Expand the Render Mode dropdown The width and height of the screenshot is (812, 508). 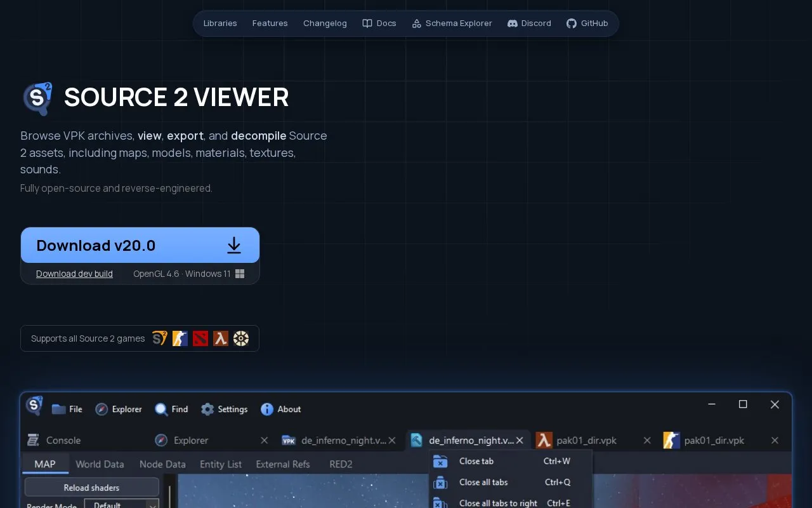121,504
